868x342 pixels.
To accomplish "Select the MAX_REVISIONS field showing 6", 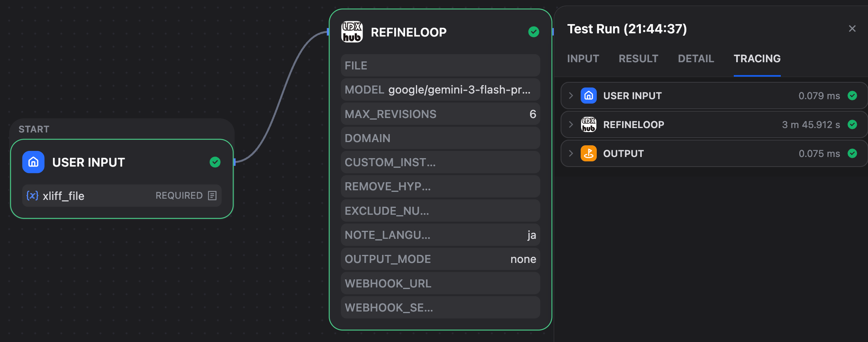I will point(440,114).
